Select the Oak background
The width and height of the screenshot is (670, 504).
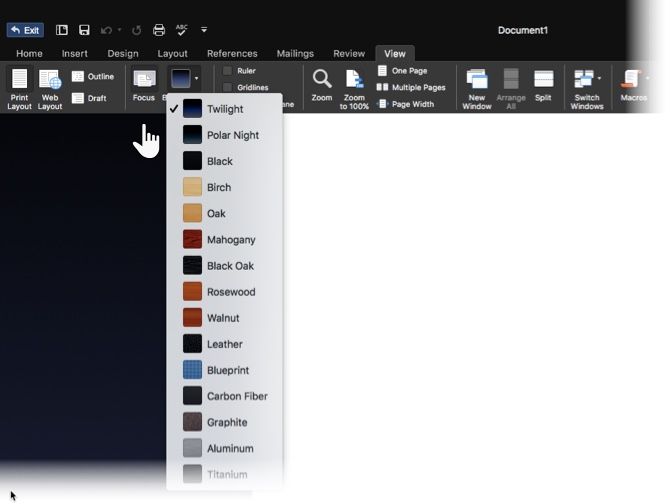(225, 213)
